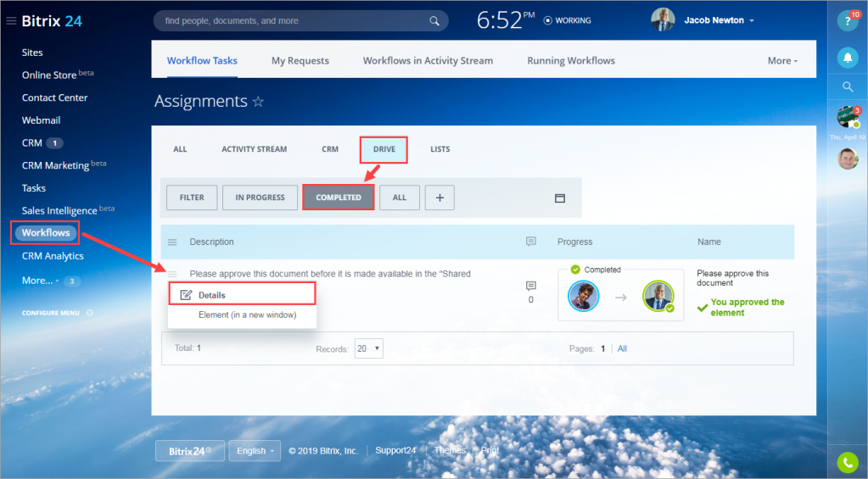The image size is (868, 479).
Task: Open Contact Center in the left menu
Action: coord(55,97)
